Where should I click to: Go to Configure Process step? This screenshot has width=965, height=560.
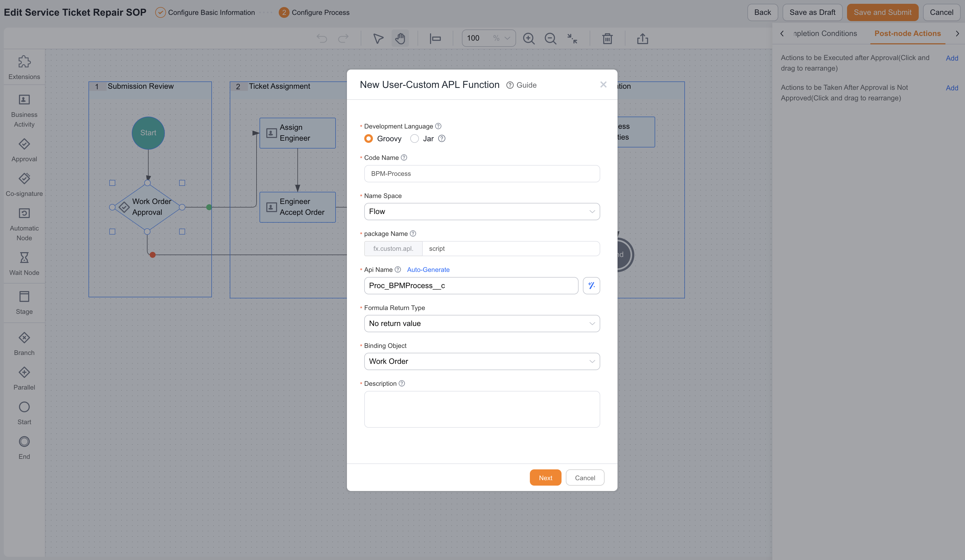tap(314, 12)
